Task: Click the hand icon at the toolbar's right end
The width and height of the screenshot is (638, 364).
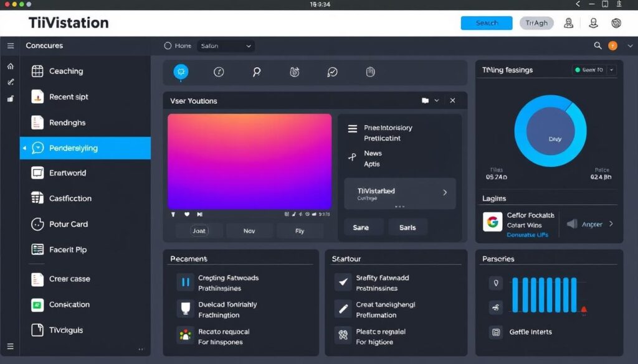Action: (370, 72)
